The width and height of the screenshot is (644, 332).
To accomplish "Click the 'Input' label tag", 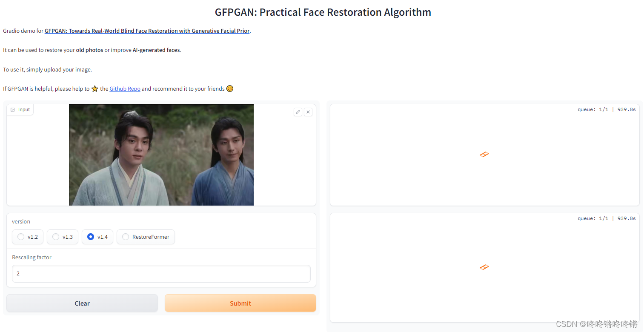I will click(x=20, y=110).
